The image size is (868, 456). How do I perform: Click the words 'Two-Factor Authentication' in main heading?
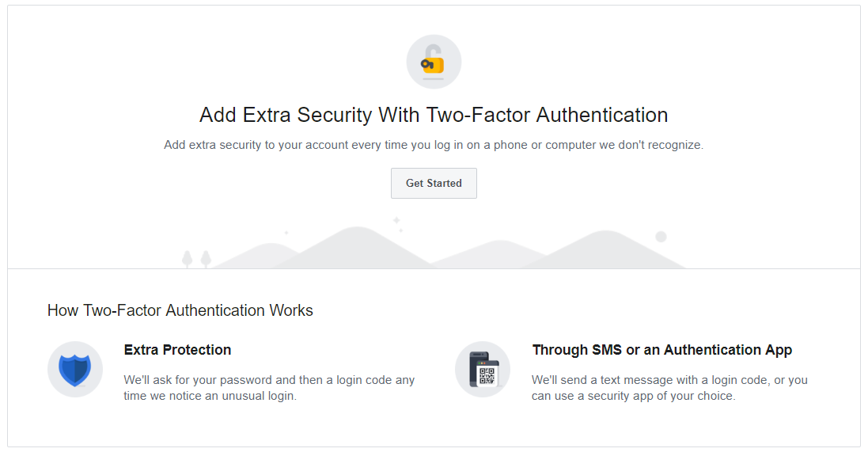547,115
